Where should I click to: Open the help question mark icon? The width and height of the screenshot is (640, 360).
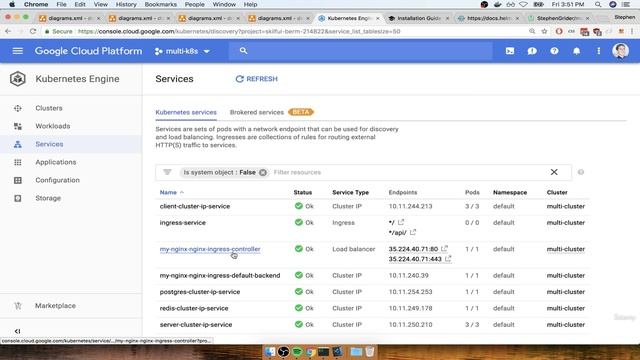pyautogui.click(x=554, y=51)
